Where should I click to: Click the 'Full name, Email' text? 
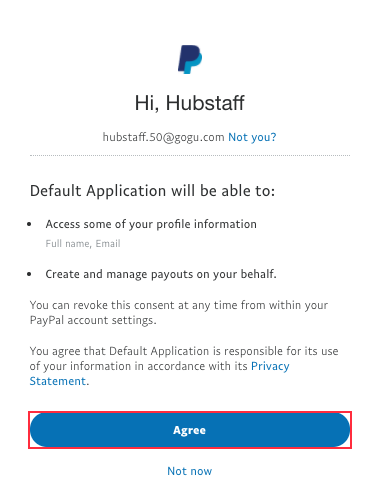(x=83, y=244)
